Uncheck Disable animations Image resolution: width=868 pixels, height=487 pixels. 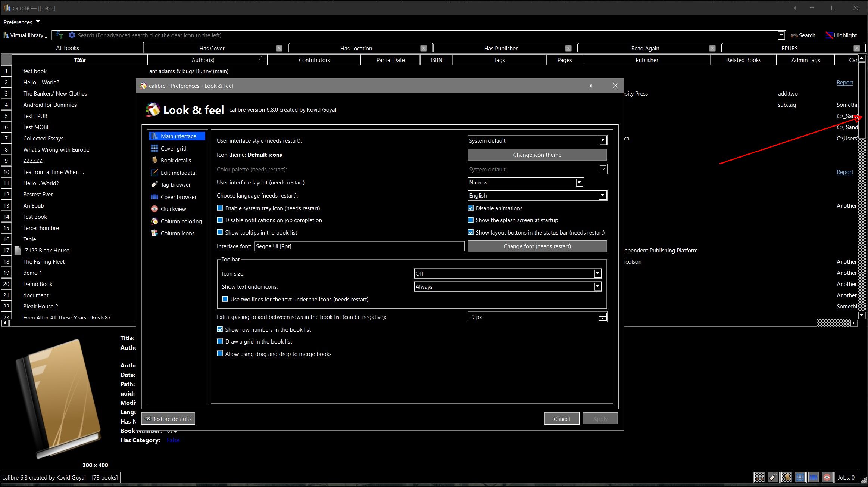point(471,208)
